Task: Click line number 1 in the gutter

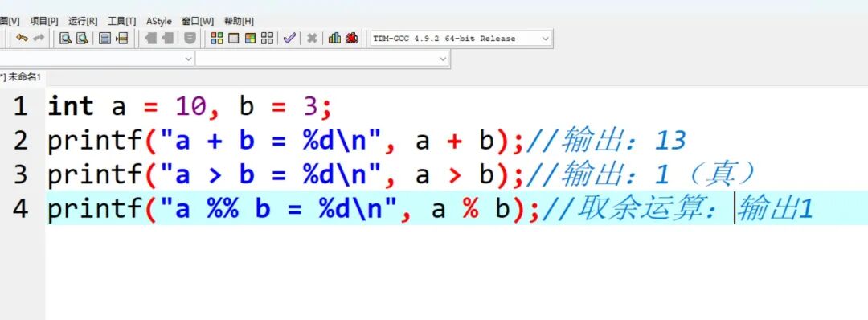Action: pos(20,106)
